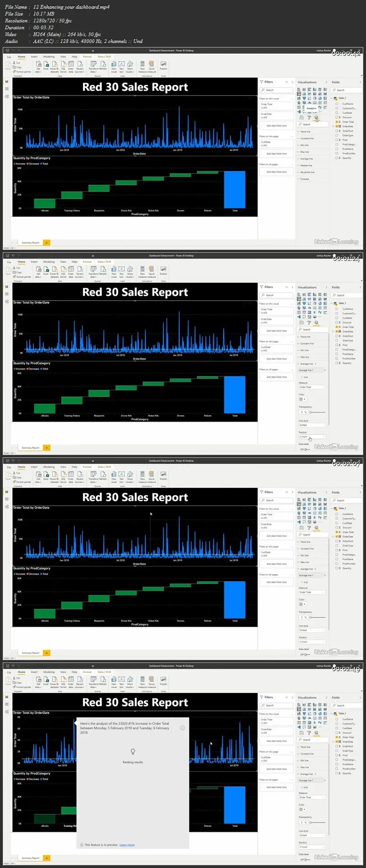
Task: Open Recent sources icon in 00:00:42 frame
Action: tap(80, 64)
